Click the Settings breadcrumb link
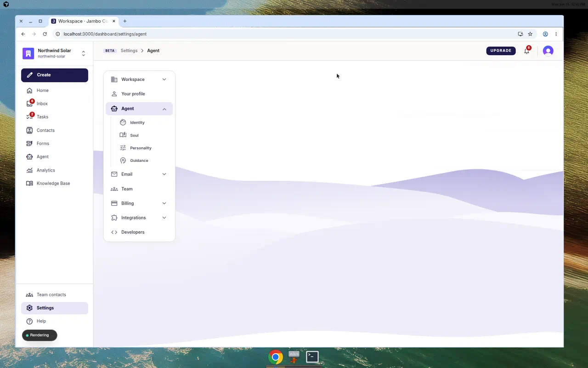 (129, 51)
